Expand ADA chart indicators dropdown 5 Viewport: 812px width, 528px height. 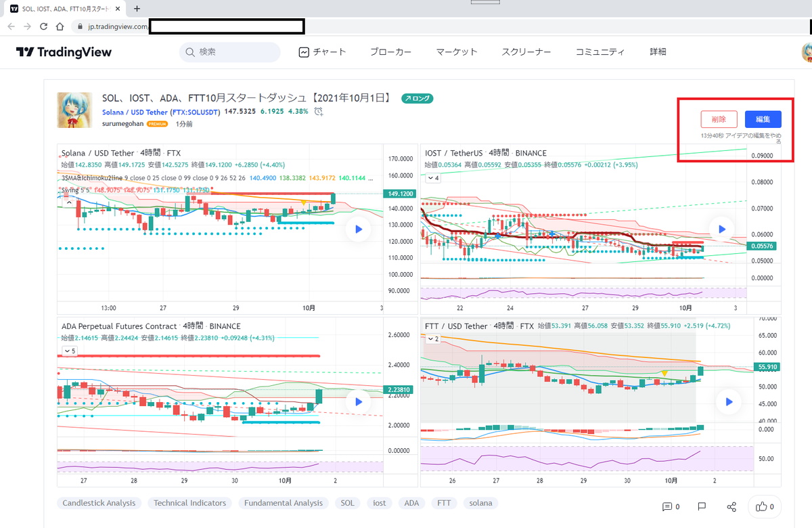click(x=70, y=351)
